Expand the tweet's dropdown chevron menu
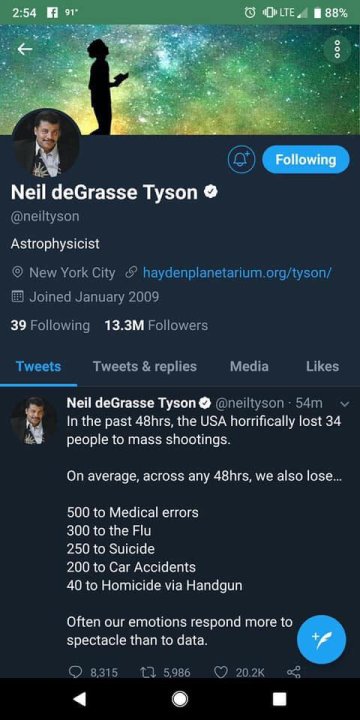Screen dimensions: 360x720 pyautogui.click(x=346, y=404)
